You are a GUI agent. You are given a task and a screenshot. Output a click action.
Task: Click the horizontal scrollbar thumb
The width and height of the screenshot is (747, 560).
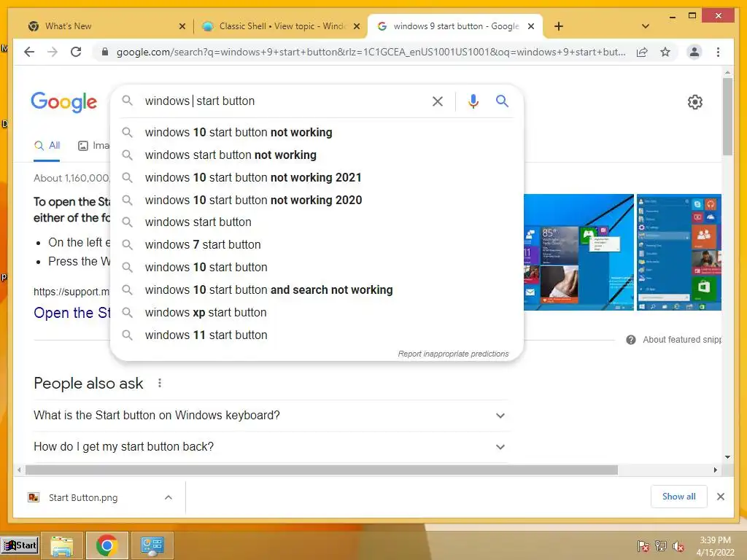pos(322,470)
